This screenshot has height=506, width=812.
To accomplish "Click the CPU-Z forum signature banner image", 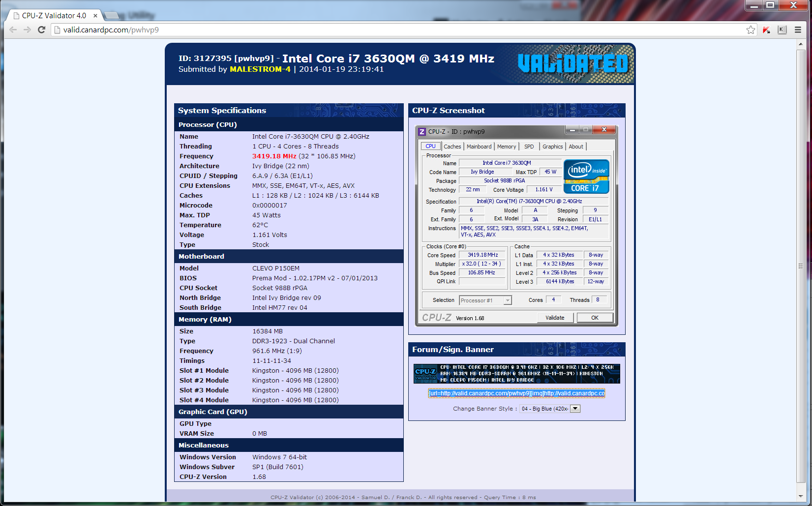I will (x=517, y=374).
